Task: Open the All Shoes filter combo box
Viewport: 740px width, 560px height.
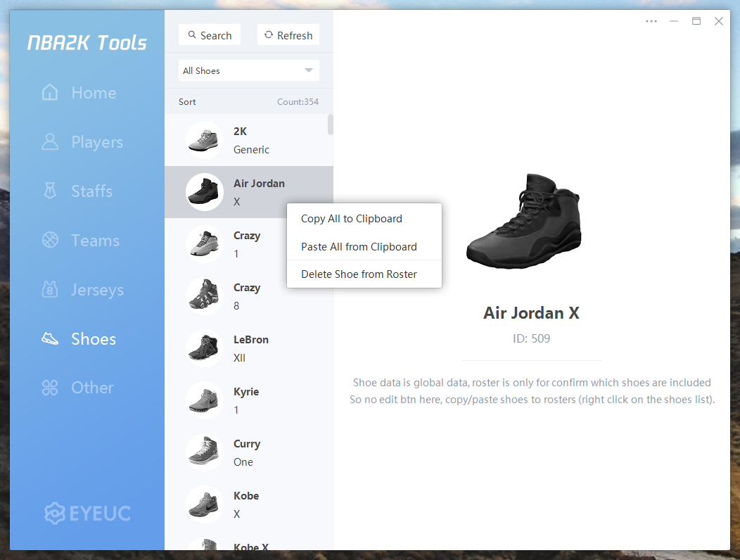Action: 249,70
